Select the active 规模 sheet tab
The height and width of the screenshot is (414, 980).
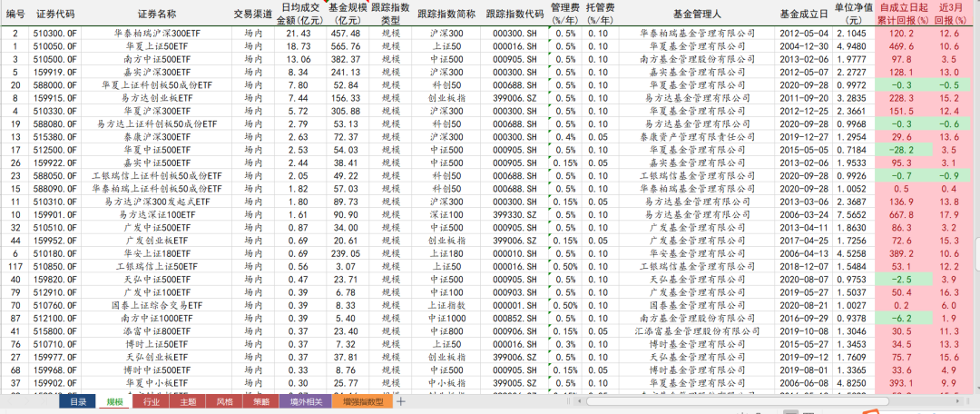(x=114, y=401)
